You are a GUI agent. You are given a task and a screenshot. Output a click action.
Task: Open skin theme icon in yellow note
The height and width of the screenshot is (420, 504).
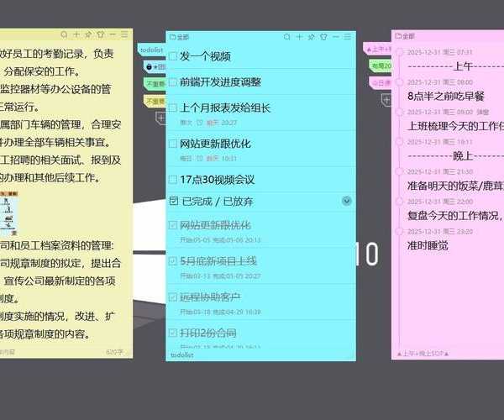point(101,35)
